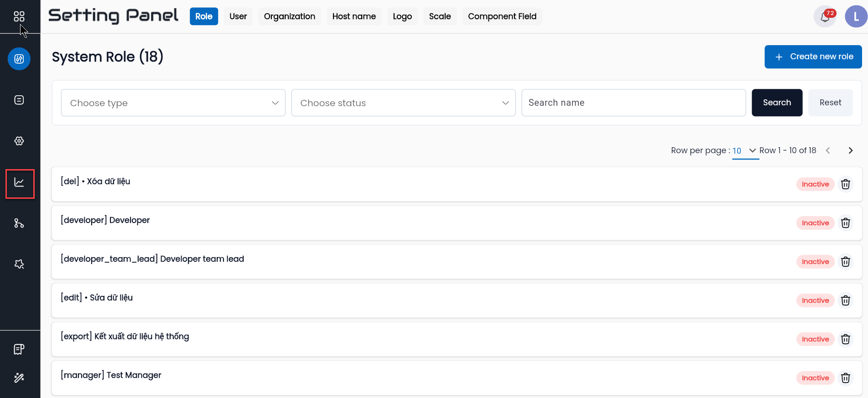The height and width of the screenshot is (398, 868).
Task: Open the apps grid icon in sidebar
Action: pos(19,16)
